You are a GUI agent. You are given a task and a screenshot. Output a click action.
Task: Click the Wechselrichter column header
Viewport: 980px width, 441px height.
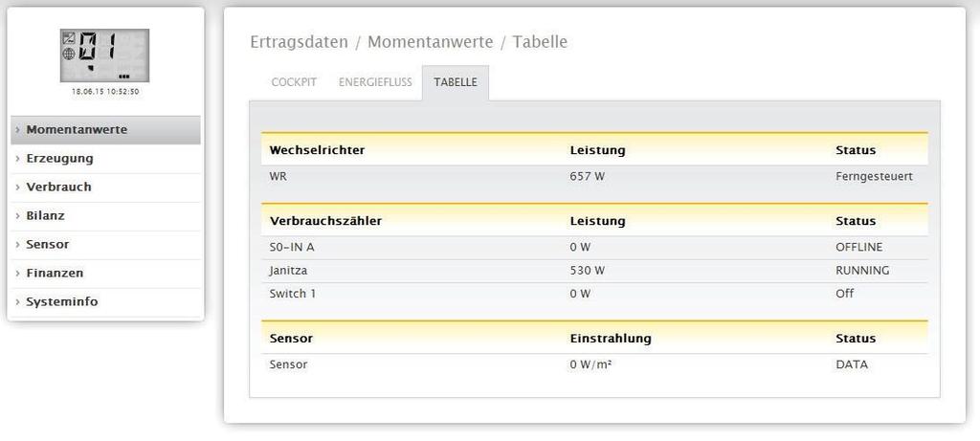tap(317, 150)
